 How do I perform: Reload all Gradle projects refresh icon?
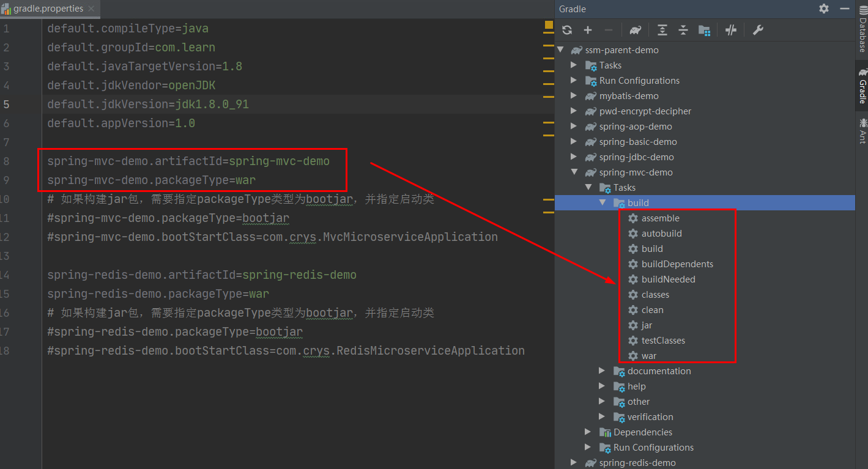(567, 30)
